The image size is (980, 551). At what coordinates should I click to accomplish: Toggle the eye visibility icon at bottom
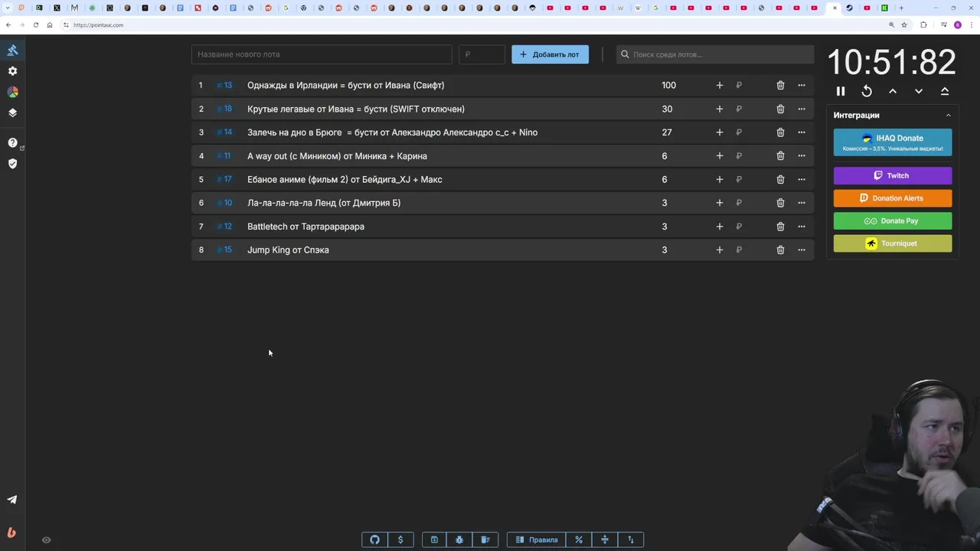(46, 540)
